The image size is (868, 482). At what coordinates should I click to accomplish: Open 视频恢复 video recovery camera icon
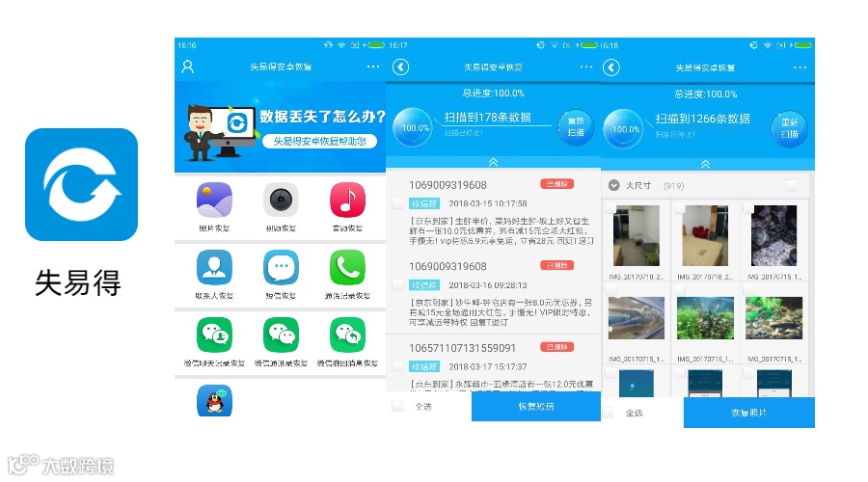tap(281, 200)
